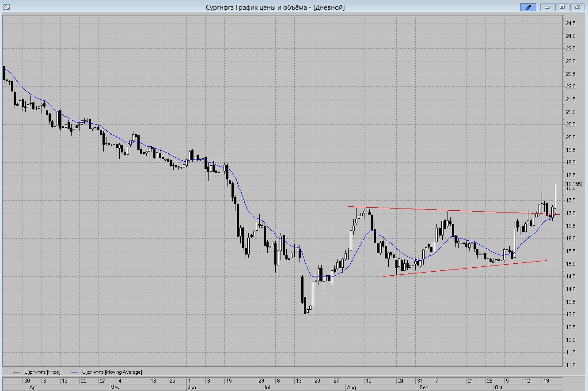The width and height of the screenshot is (588, 391).
Task: Click the 13,0 value on price axis
Action: (x=570, y=314)
